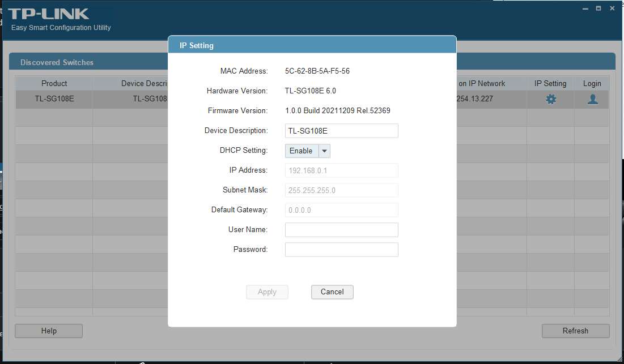Image resolution: width=624 pixels, height=364 pixels.
Task: Click the firmware version 1.0.0 Build text
Action: coord(337,111)
